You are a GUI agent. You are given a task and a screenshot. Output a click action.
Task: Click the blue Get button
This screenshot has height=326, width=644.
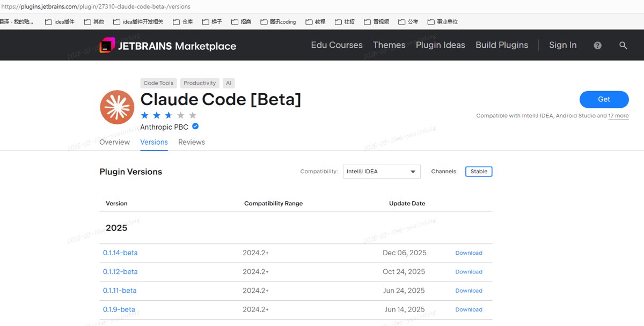pyautogui.click(x=604, y=99)
